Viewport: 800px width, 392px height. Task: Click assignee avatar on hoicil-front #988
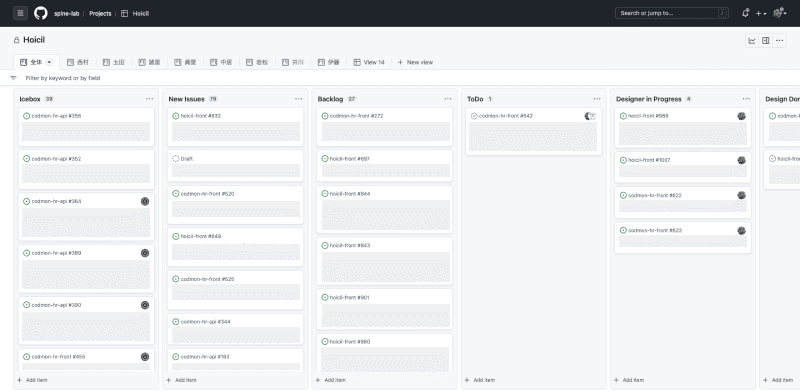tap(742, 116)
